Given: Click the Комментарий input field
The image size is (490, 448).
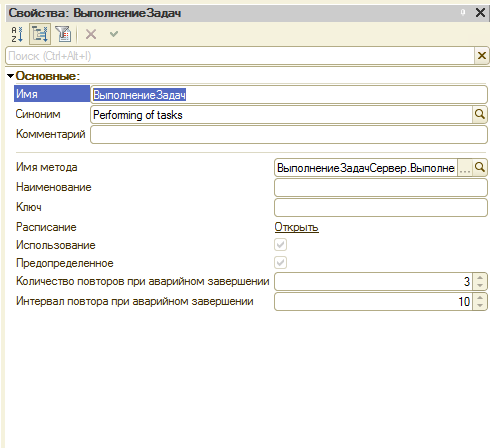Looking at the screenshot, I should (x=289, y=135).
